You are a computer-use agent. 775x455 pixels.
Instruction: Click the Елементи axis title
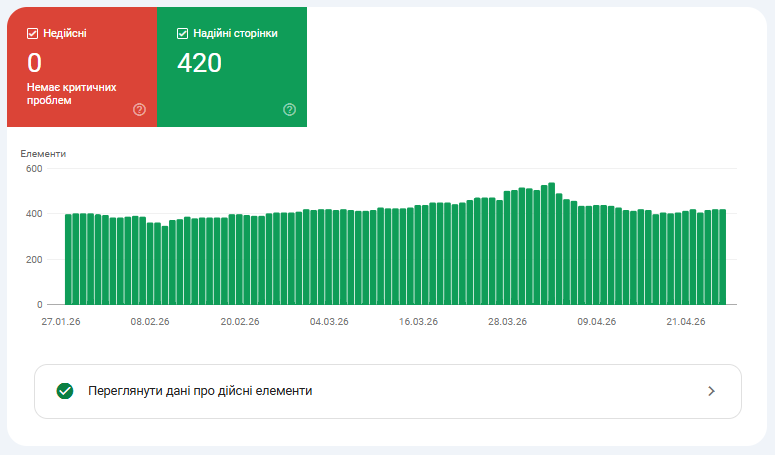click(43, 154)
